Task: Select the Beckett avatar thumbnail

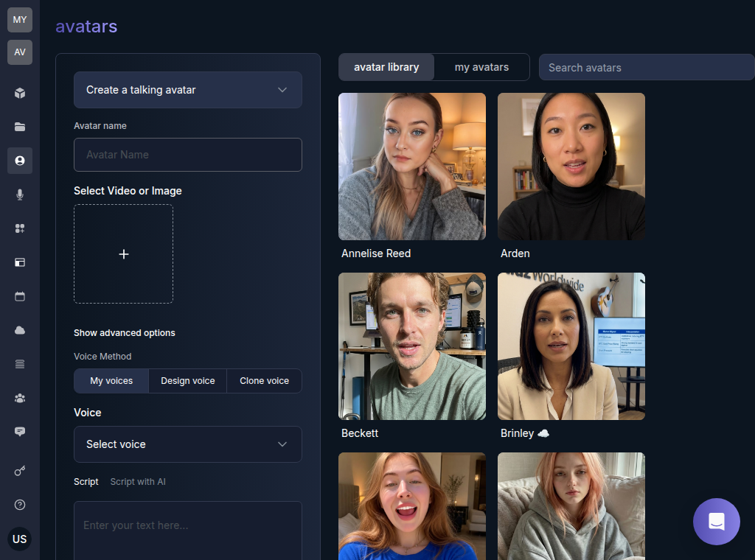Action: (x=412, y=346)
